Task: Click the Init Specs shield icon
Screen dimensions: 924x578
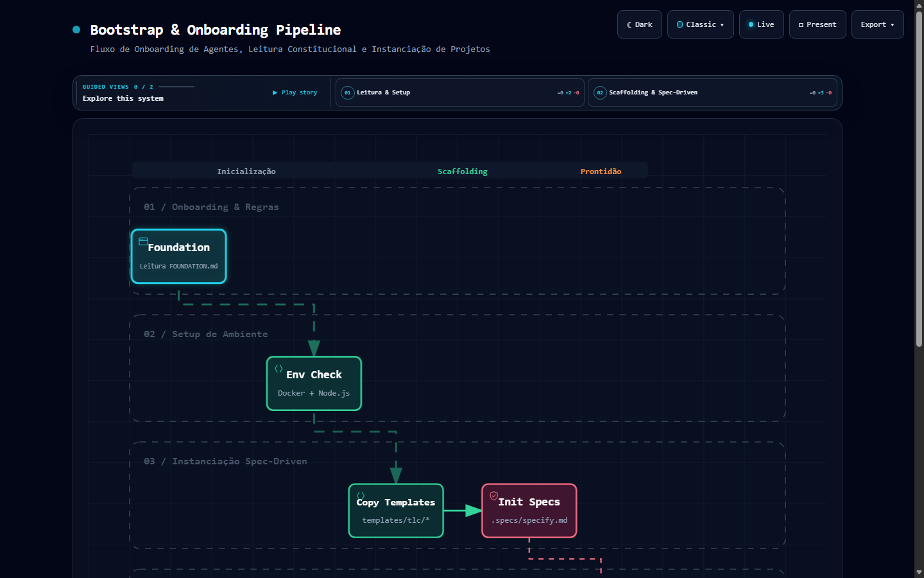Action: pyautogui.click(x=494, y=496)
